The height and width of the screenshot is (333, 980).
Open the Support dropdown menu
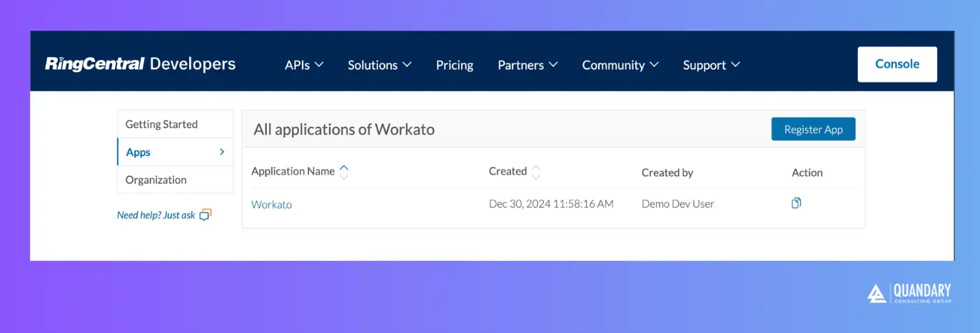pyautogui.click(x=711, y=65)
